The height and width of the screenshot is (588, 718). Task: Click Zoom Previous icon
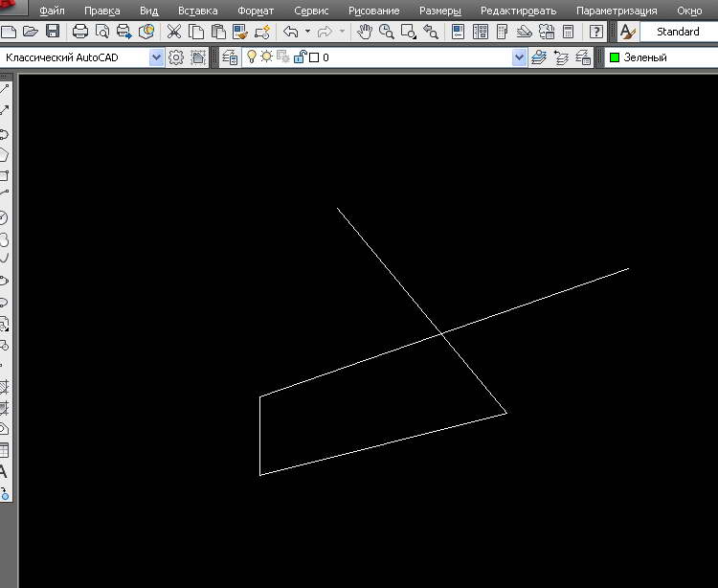(x=431, y=32)
